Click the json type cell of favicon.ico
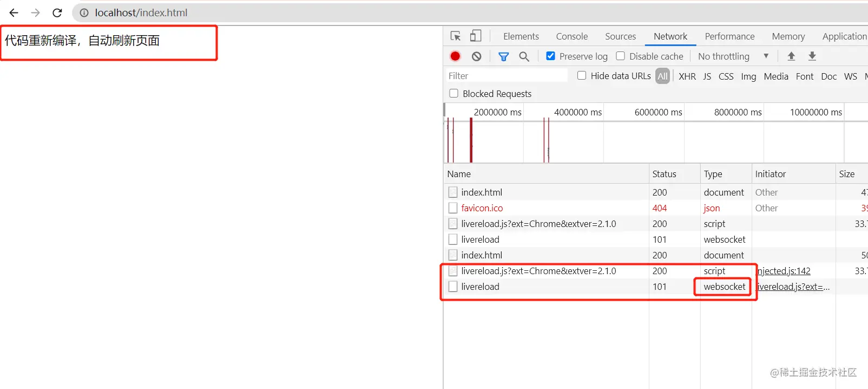The width and height of the screenshot is (868, 389). click(x=712, y=208)
